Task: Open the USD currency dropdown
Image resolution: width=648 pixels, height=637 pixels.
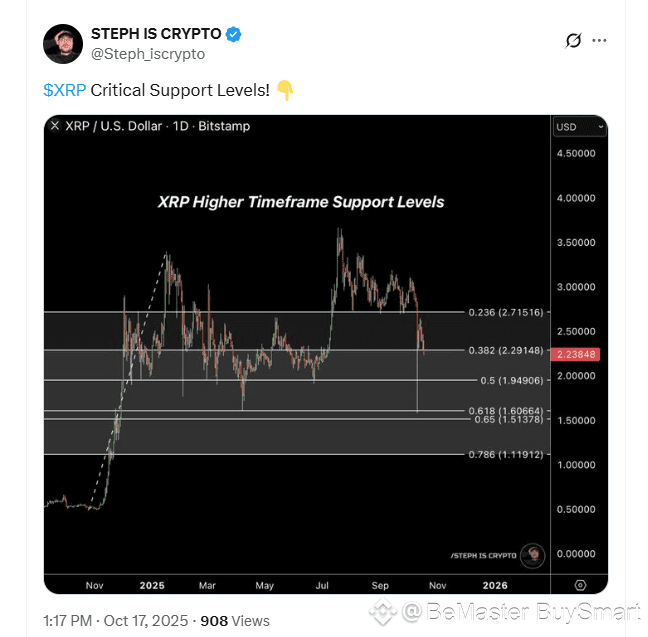Action: pos(580,127)
